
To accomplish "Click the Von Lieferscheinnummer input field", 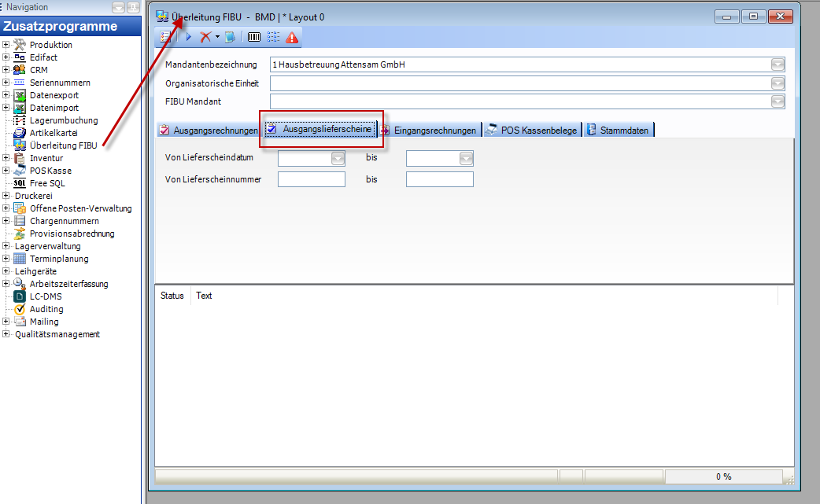I will pos(312,179).
